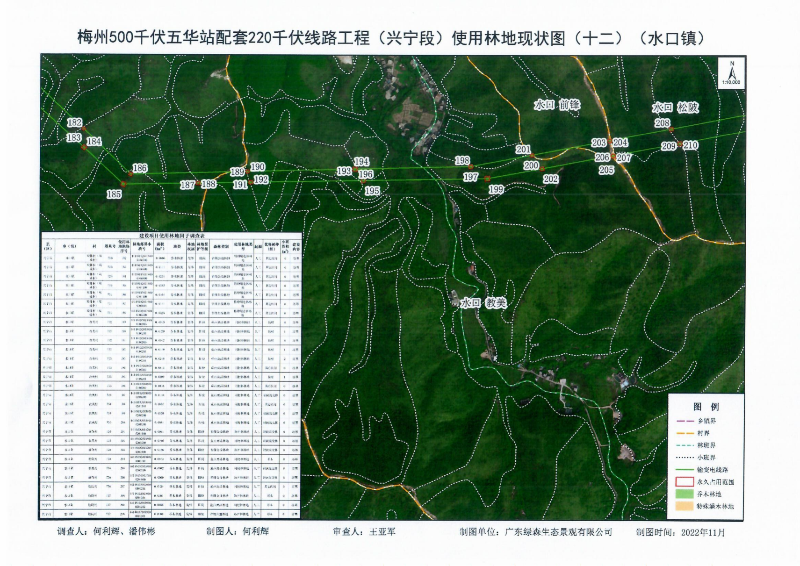Click tower number label 197

(470, 177)
